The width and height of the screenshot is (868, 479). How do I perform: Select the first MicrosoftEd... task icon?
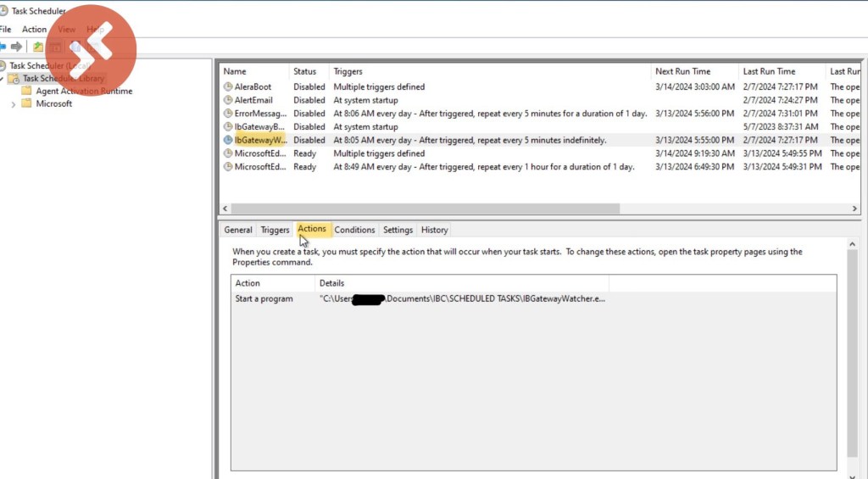228,153
